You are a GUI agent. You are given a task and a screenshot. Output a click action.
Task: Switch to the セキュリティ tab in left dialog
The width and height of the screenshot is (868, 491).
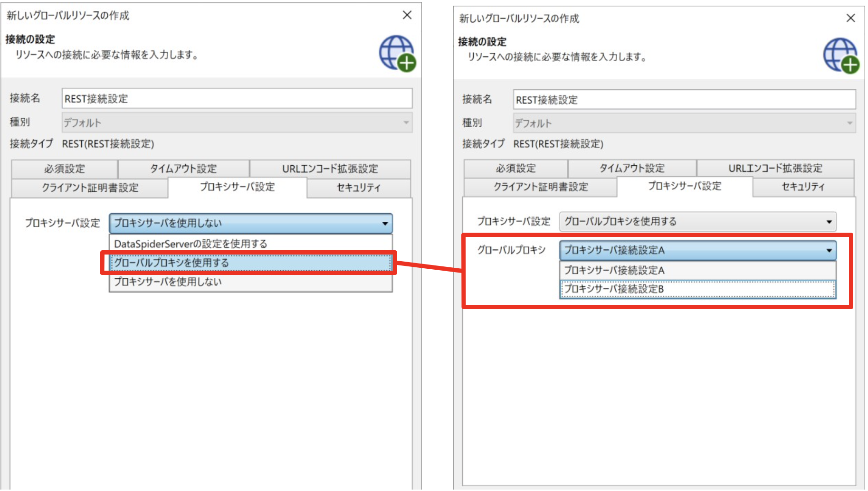coord(358,188)
